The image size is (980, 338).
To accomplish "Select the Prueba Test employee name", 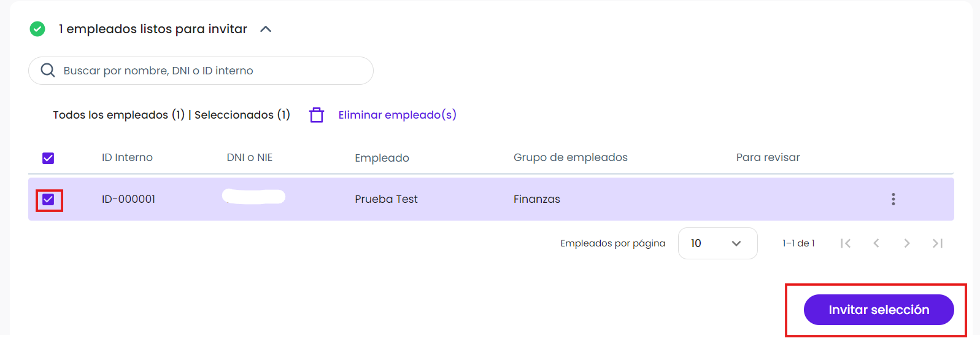I will (x=386, y=199).
